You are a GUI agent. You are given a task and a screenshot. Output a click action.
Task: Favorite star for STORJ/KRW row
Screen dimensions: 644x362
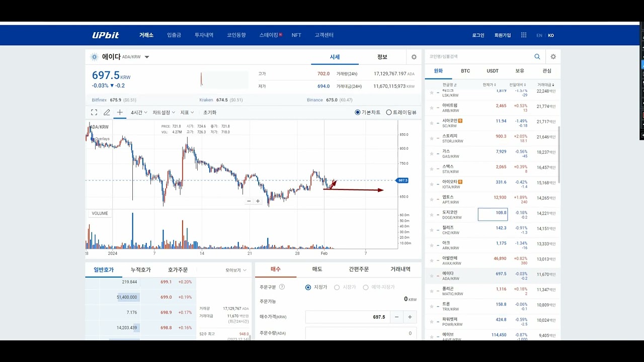coord(431,139)
